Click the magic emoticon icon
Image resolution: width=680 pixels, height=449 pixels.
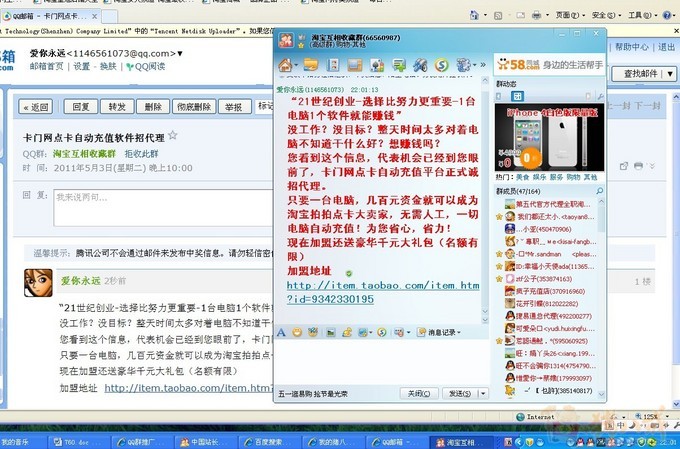(313, 332)
